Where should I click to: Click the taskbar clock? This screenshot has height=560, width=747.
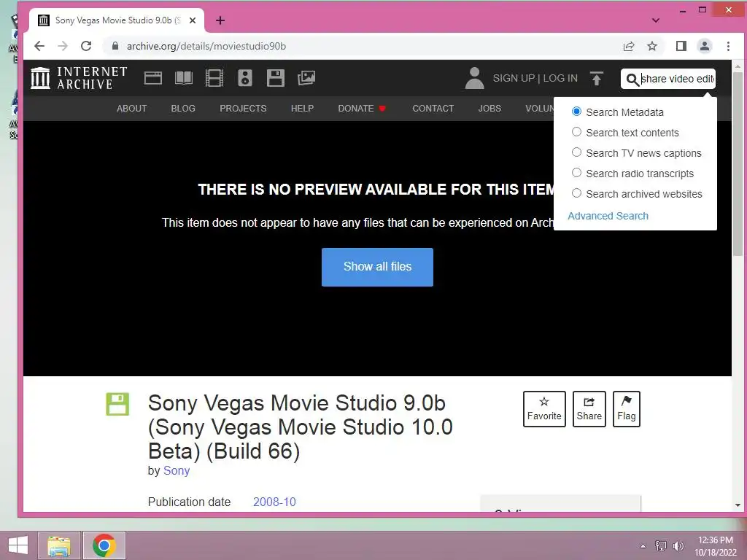[715, 546]
